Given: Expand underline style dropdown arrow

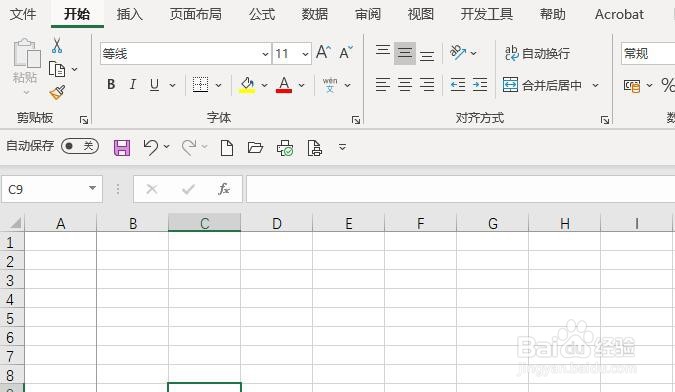Looking at the screenshot, I should (172, 85).
